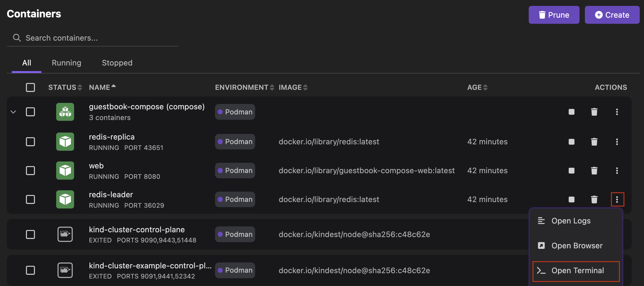
Task: Delete the web container with trash icon
Action: [x=594, y=171]
